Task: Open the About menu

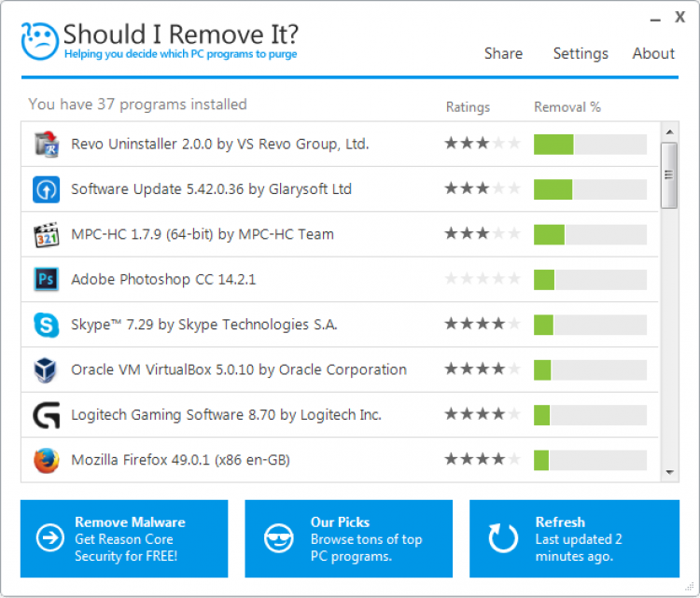Action: [653, 53]
